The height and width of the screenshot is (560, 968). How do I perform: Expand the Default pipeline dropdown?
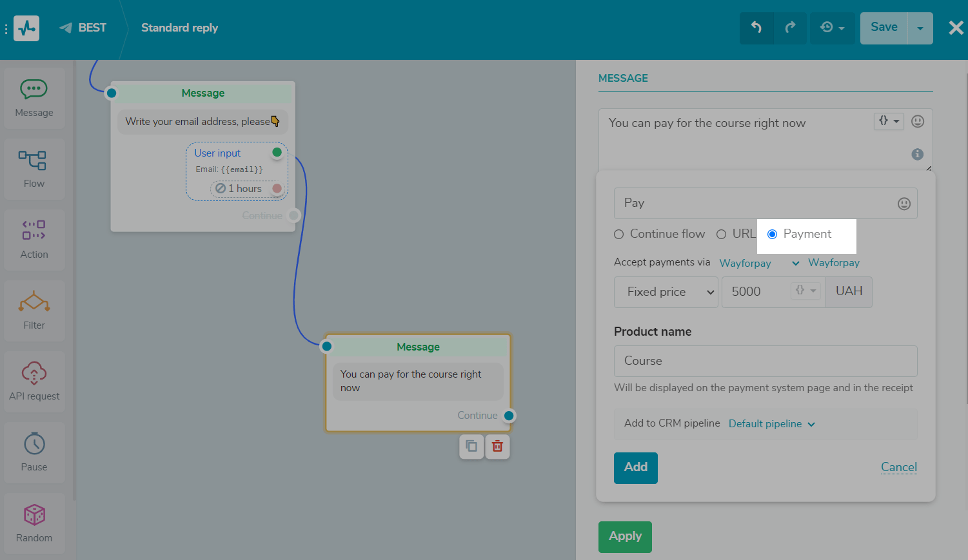coord(771,424)
